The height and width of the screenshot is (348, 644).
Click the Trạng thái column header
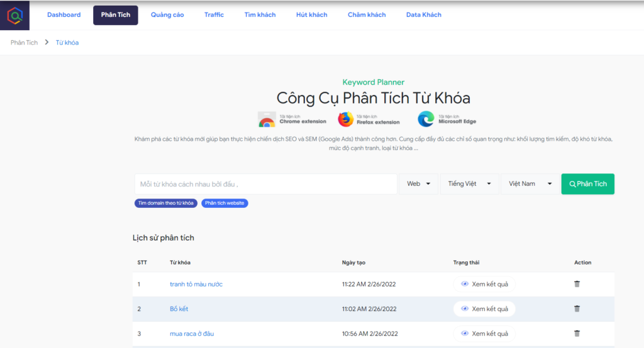click(466, 263)
